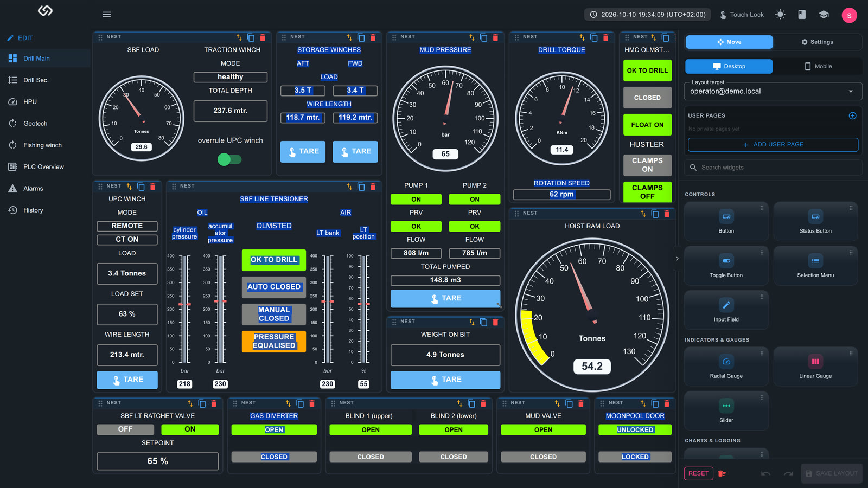This screenshot has height=488, width=868.
Task: Switch SBF LT ratchet valve to ON
Action: [190, 429]
